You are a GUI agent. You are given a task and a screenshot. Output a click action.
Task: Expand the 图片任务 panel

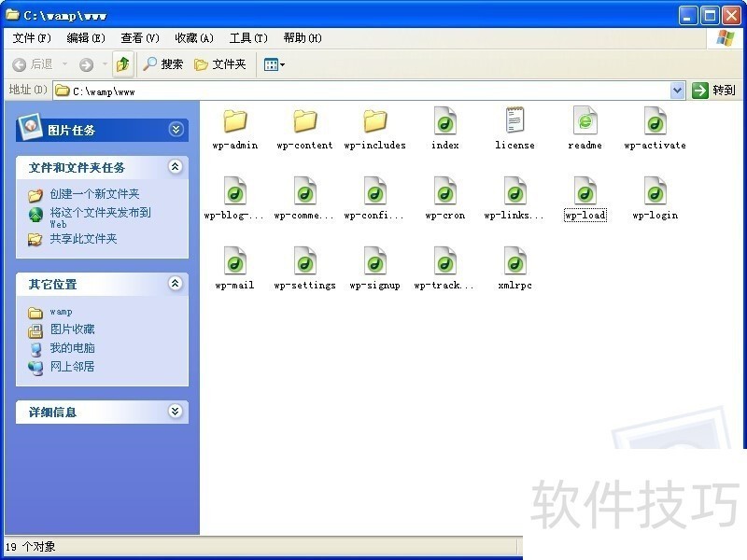(x=176, y=130)
